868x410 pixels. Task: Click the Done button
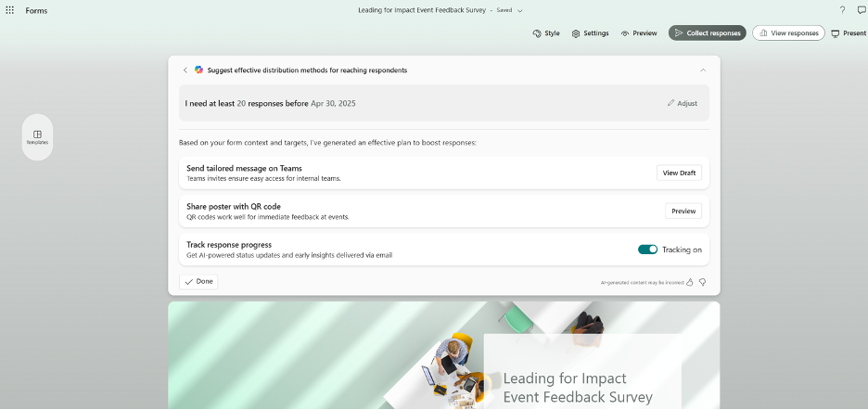[x=198, y=281]
